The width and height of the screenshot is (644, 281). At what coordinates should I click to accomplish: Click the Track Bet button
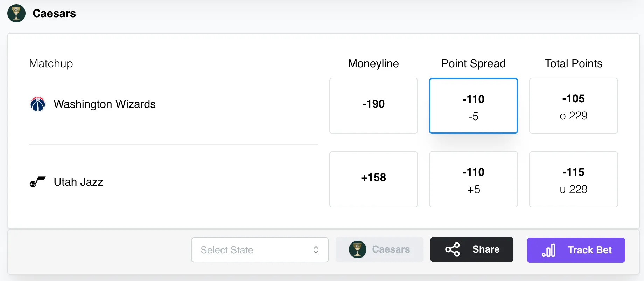(576, 250)
